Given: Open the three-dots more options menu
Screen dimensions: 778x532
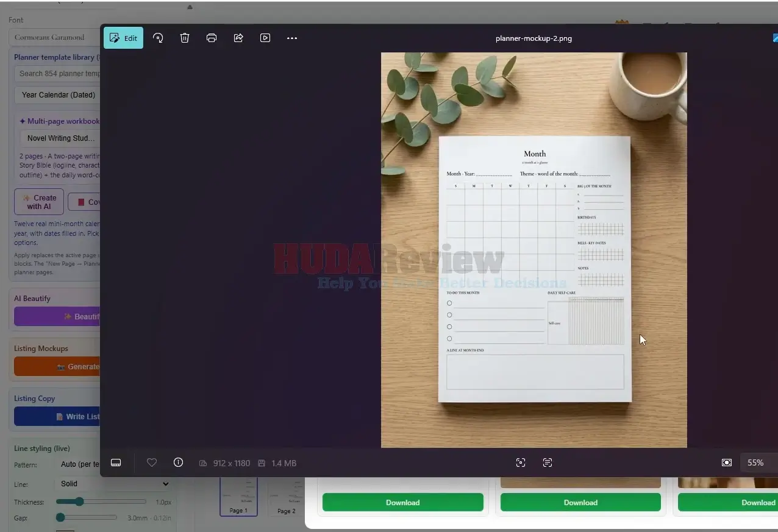Looking at the screenshot, I should click(x=292, y=38).
